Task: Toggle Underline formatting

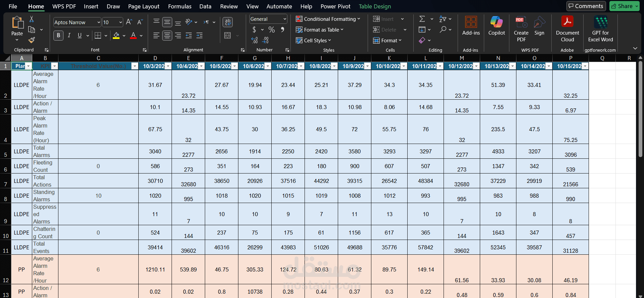Action: 80,35
